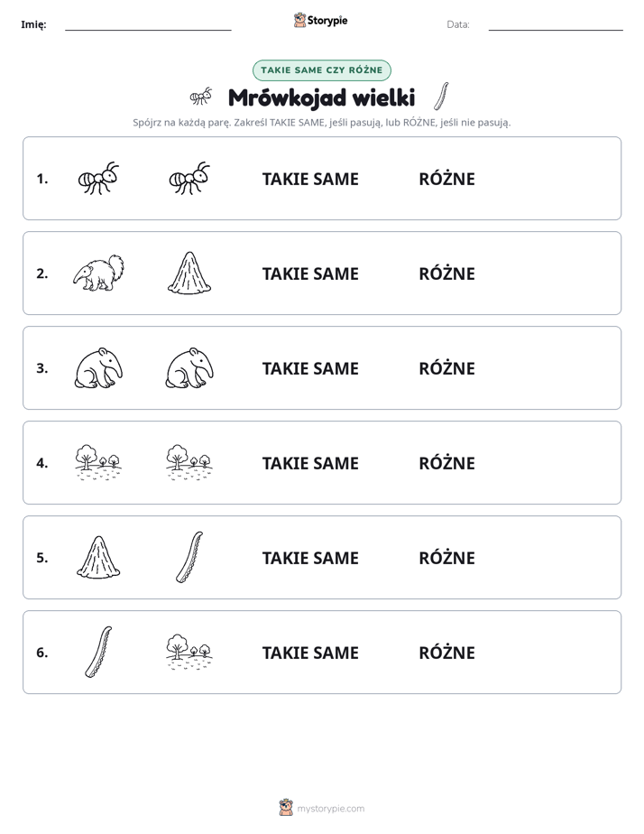Click the Storypie logo at top
Image resolution: width=644 pixels, height=834 pixels.
click(x=320, y=20)
